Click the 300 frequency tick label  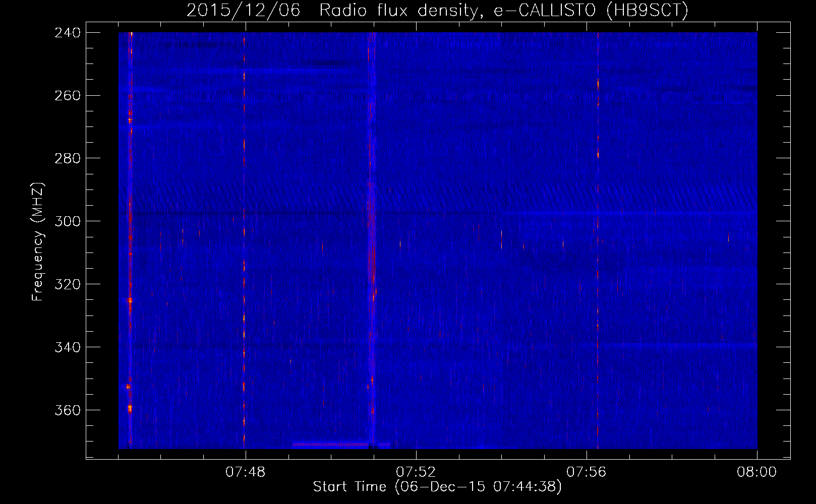[68, 222]
